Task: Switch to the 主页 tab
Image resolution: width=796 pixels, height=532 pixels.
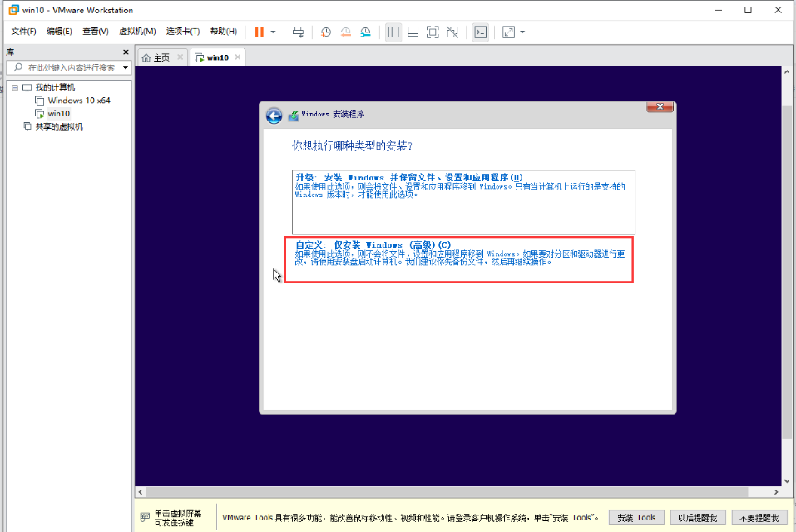Action: point(161,57)
